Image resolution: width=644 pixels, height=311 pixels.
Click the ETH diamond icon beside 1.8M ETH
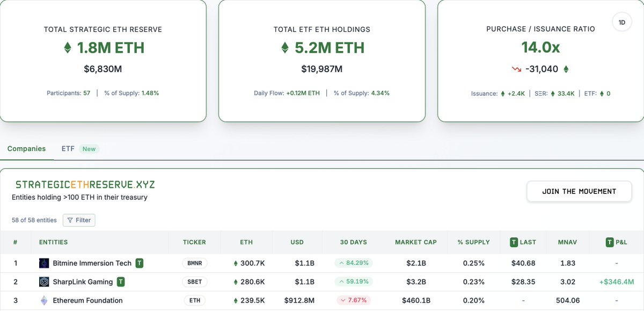68,48
